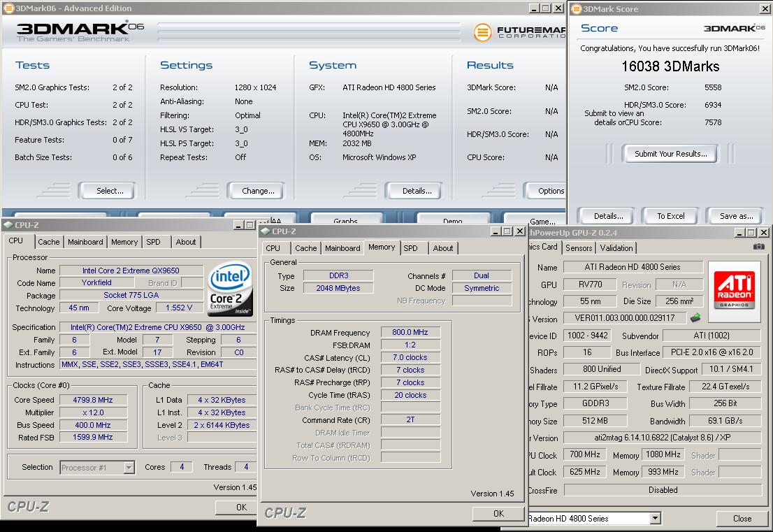The width and height of the screenshot is (773, 532).
Task: Click the Rated FSB 1599.9 MHz value
Action: tap(93, 437)
